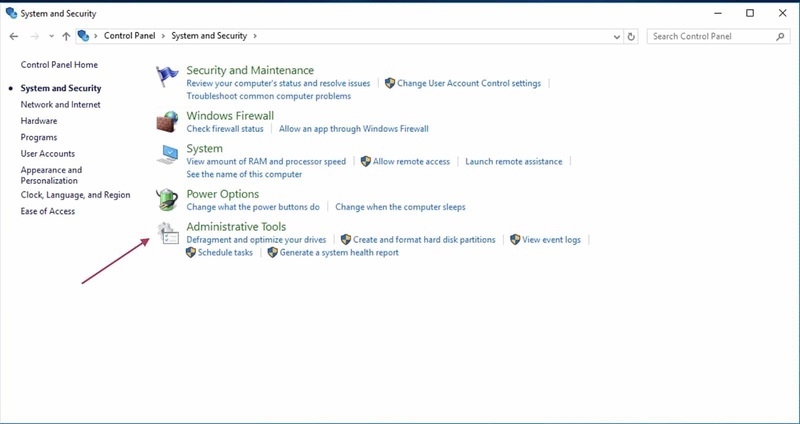Review your computer's status and resolve issues
The image size is (800, 424).
(278, 83)
